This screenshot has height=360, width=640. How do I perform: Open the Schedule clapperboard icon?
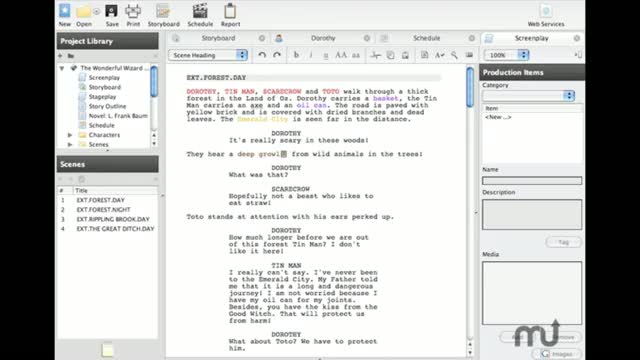pyautogui.click(x=200, y=11)
